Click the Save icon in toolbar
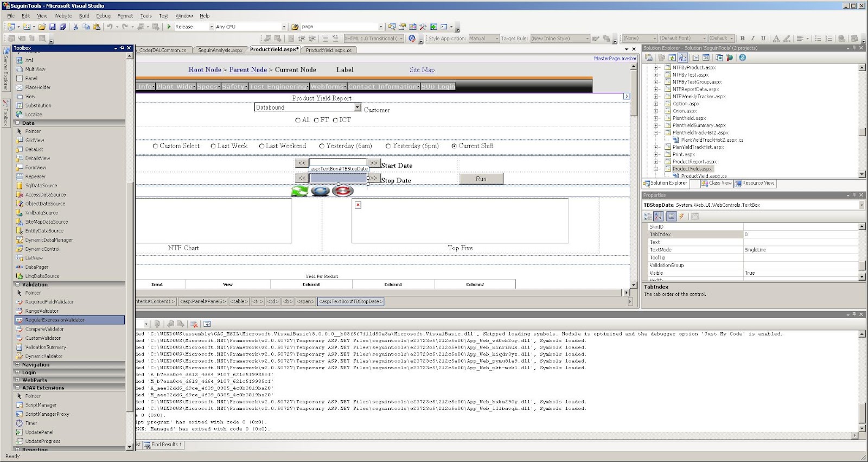The image size is (868, 462). [53, 27]
